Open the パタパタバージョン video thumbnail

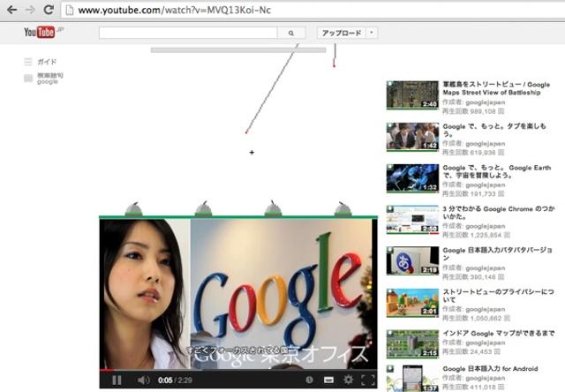(412, 260)
